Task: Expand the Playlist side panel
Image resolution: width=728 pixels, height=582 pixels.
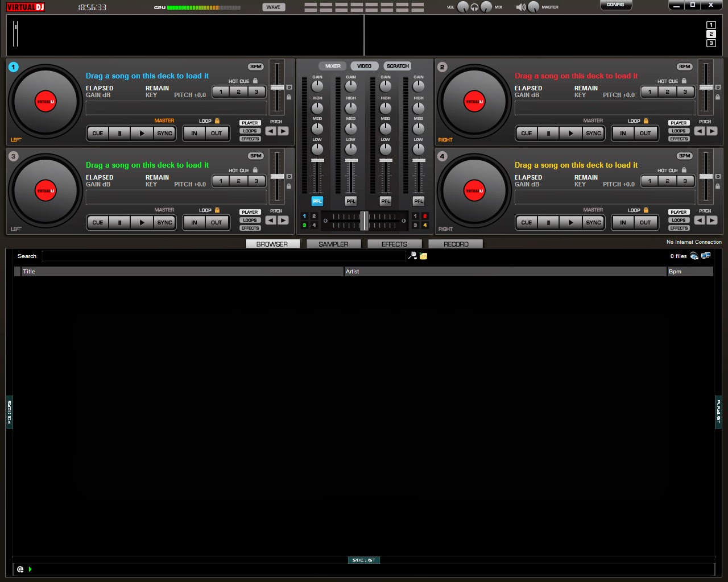Action: (718, 412)
